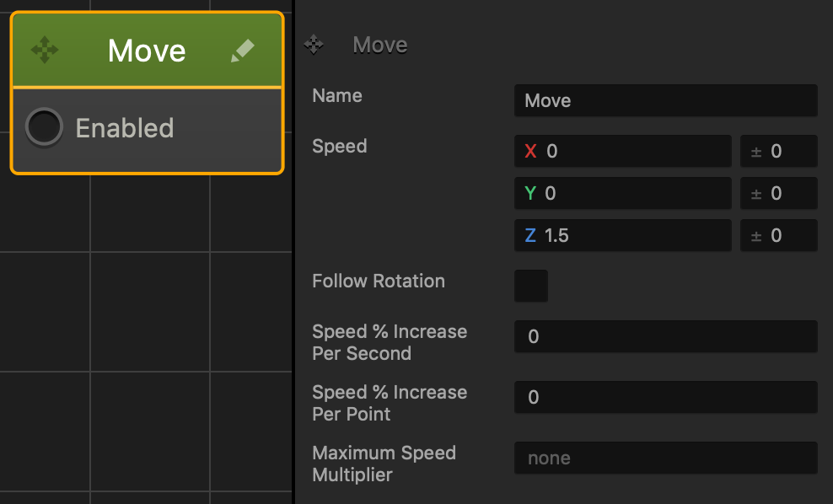Click the move arrows icon in node header
Viewport: 833px width, 504px height.
(45, 50)
